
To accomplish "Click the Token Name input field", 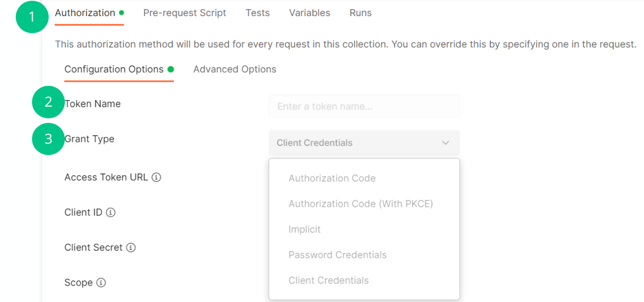I will 364,106.
